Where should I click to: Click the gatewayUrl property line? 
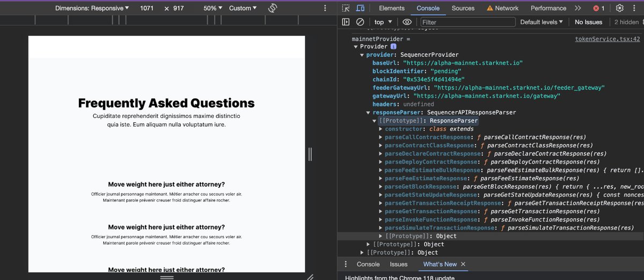[466, 96]
